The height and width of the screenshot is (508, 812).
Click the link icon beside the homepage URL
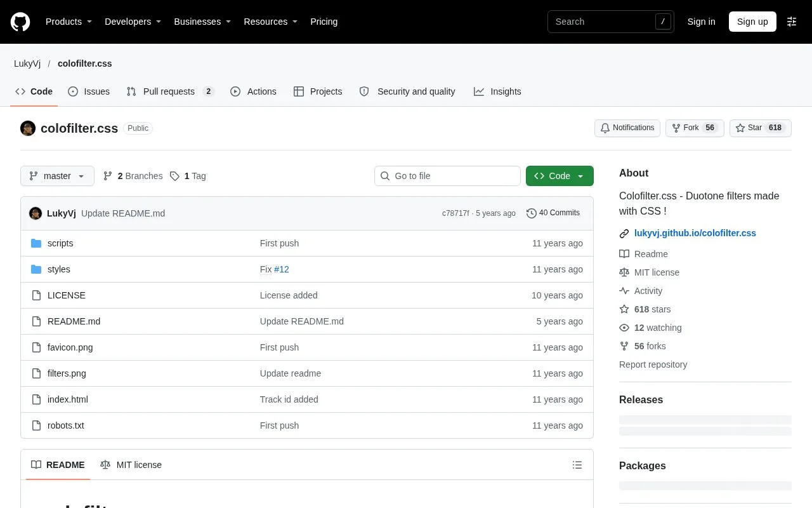click(624, 234)
